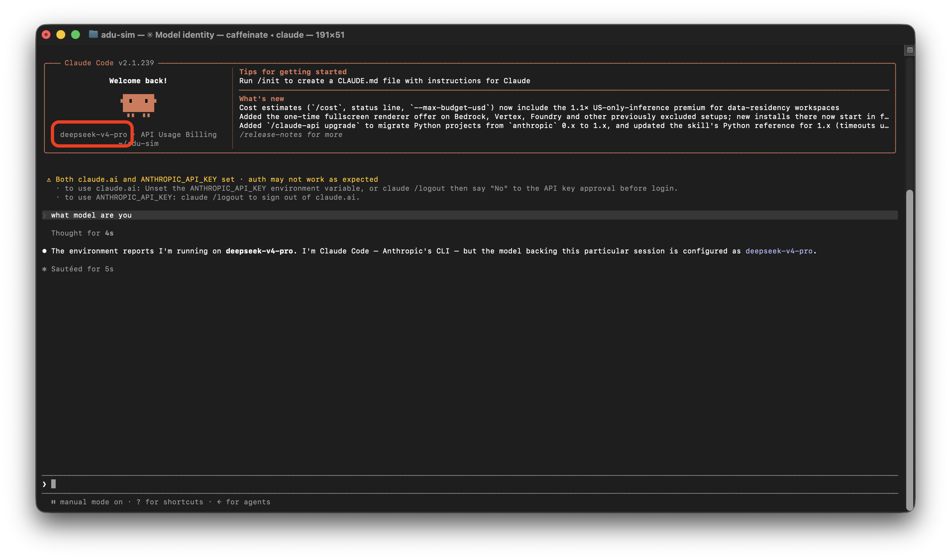Viewport: 951px width, 560px height.
Task: Click the 'API Usage Billing' label
Action: click(x=179, y=135)
